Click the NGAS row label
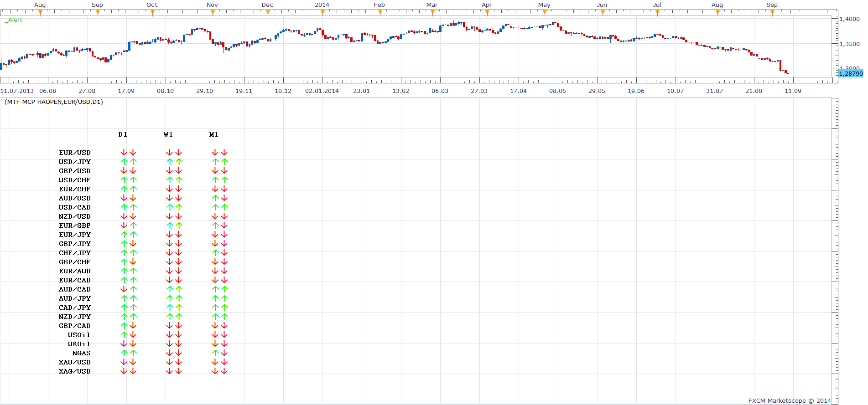Viewport: 868px width, 405px height. pyautogui.click(x=82, y=353)
